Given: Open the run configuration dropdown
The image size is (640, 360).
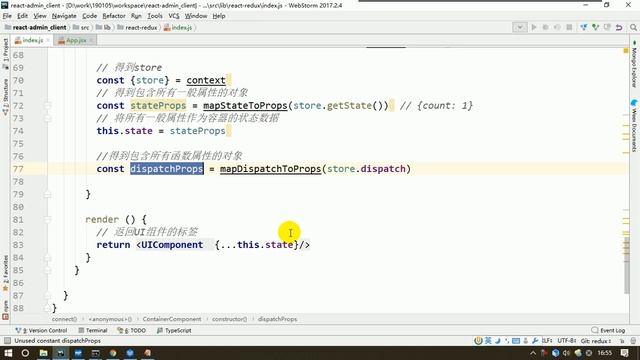Looking at the screenshot, I should (x=520, y=27).
